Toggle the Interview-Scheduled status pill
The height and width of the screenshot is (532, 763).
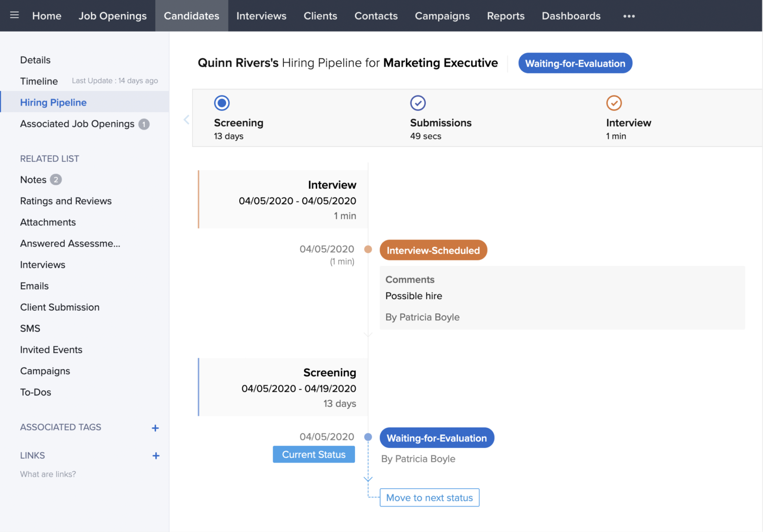pos(433,250)
